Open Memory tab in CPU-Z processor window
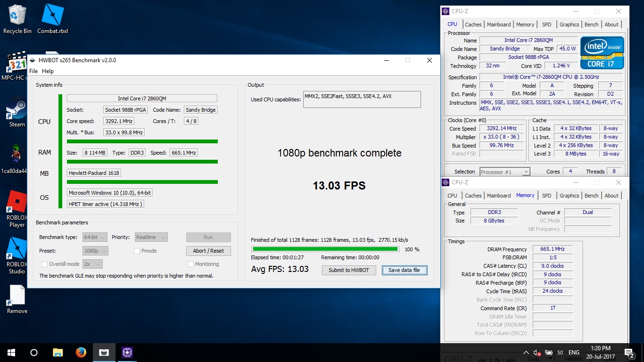Viewport: 644px width, 362px height. [525, 25]
